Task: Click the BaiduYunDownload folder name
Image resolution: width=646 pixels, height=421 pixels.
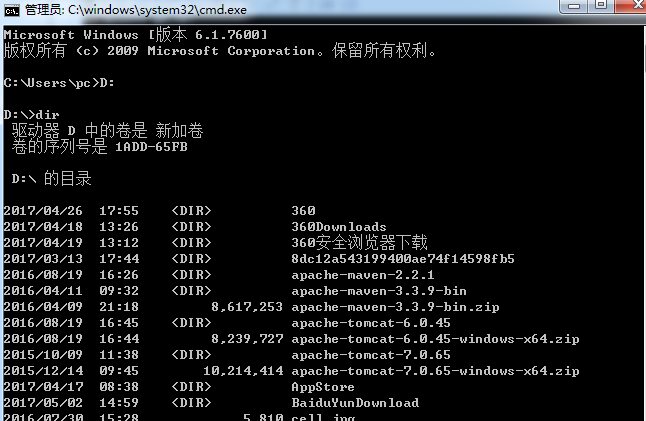Action: pos(355,403)
